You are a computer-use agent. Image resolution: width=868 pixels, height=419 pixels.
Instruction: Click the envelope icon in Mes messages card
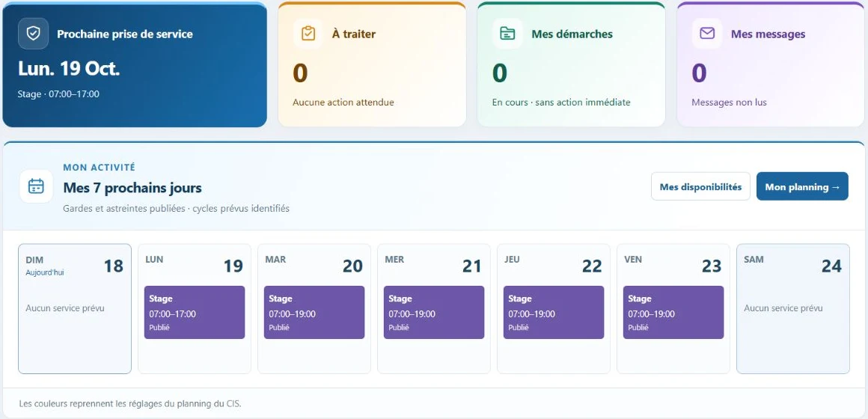(707, 34)
